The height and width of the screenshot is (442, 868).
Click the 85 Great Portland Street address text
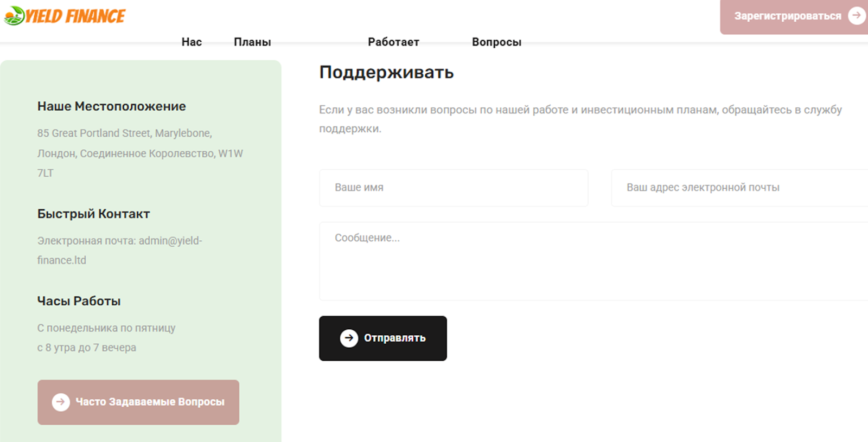[140, 153]
